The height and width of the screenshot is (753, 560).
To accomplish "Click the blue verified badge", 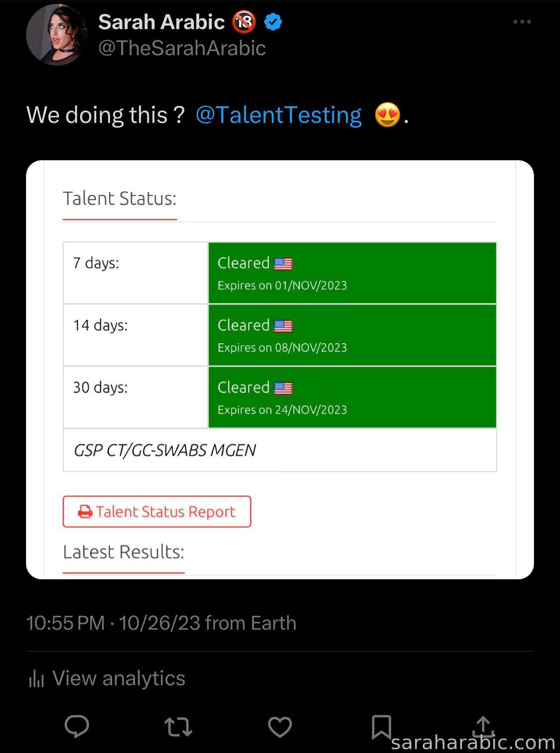I will tap(273, 22).
